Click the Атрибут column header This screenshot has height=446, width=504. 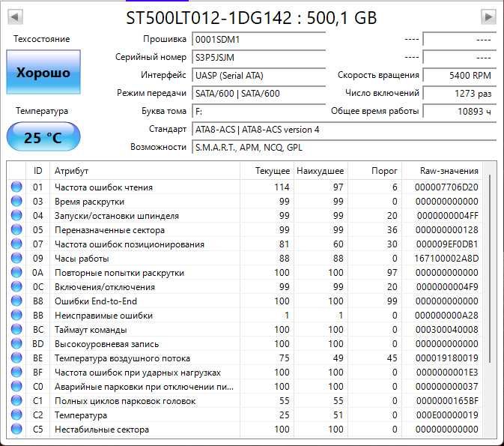[x=145, y=171]
